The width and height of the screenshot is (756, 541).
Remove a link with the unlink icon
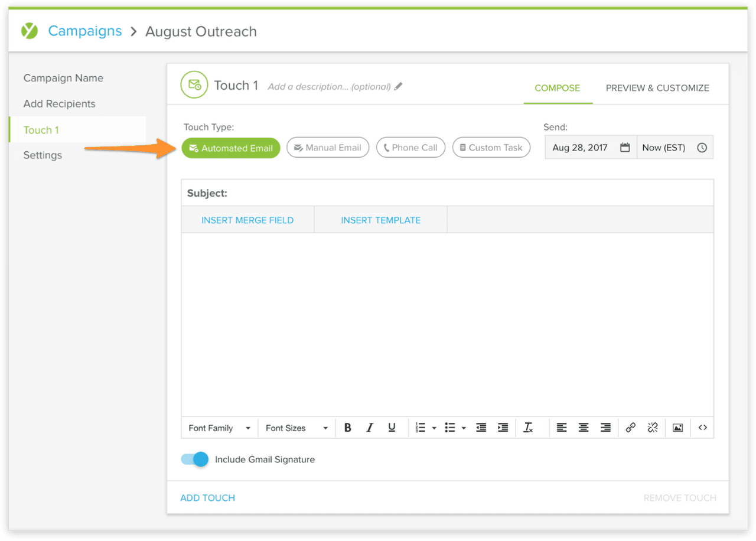click(x=653, y=427)
